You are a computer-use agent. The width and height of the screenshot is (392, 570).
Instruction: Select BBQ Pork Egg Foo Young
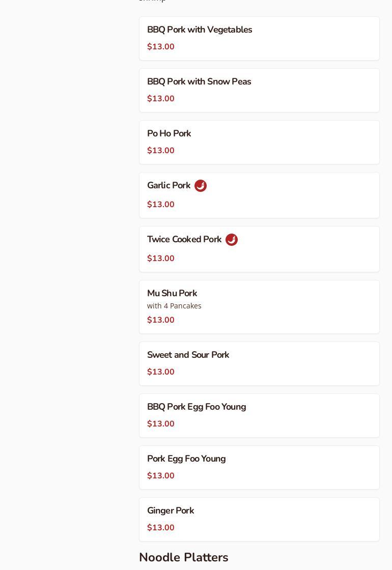(197, 407)
